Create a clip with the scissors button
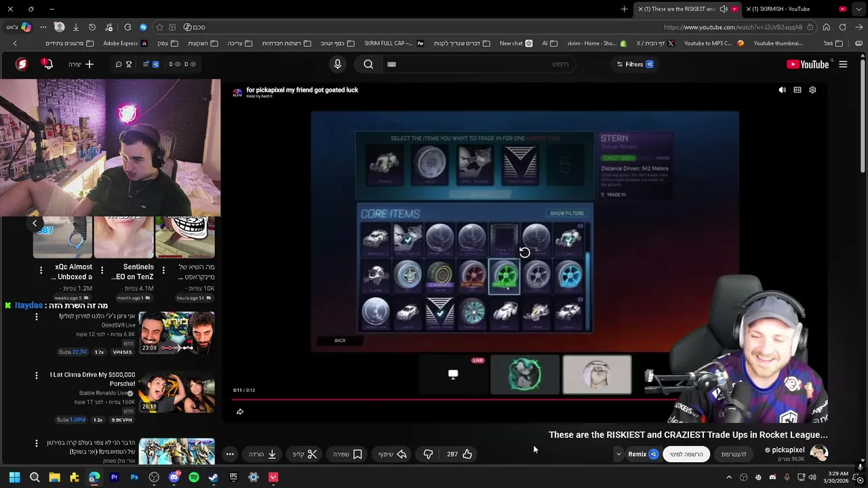The width and height of the screenshot is (868, 488). [x=305, y=454]
